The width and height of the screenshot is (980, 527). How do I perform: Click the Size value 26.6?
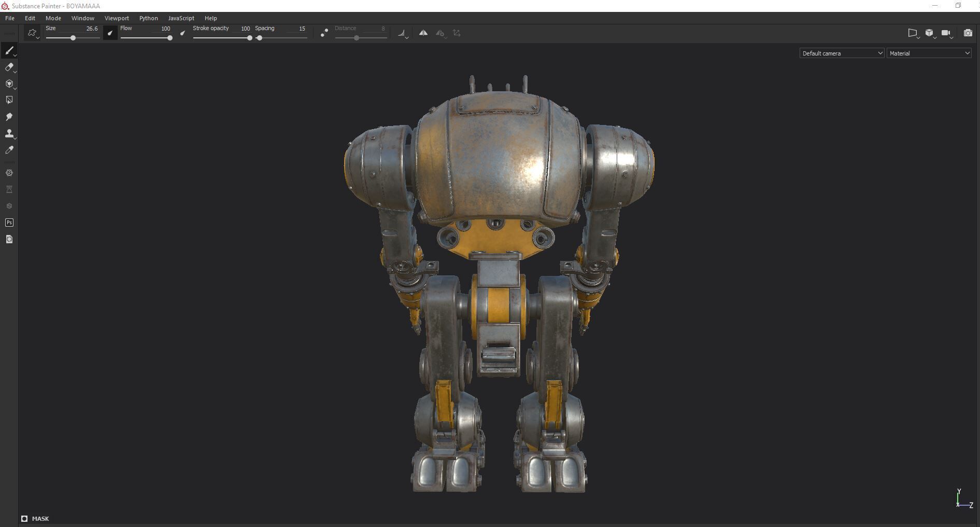92,29
